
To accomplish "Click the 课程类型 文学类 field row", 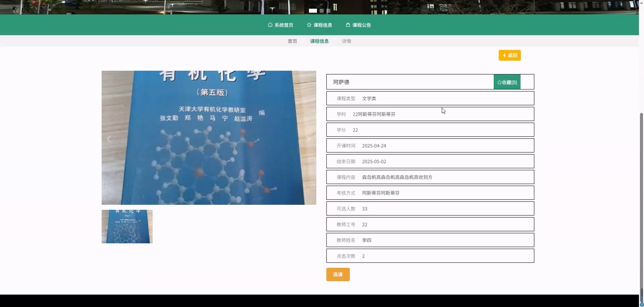I will (430, 99).
